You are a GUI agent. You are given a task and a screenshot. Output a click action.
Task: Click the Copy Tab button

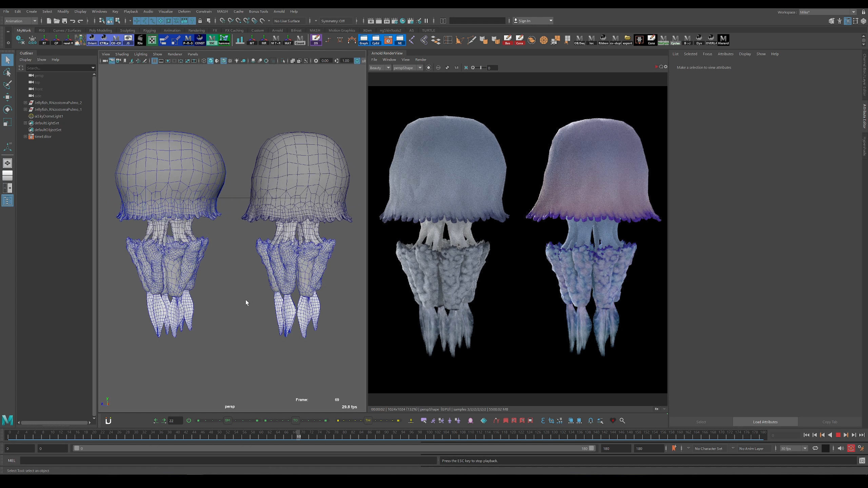(x=830, y=422)
